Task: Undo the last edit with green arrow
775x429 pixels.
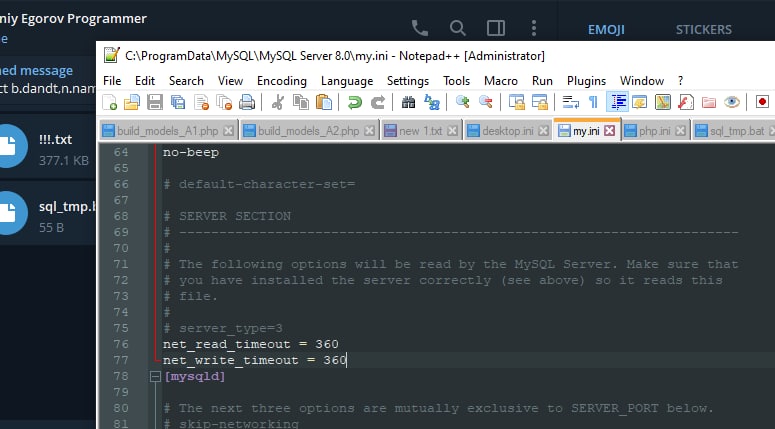Action: click(354, 102)
